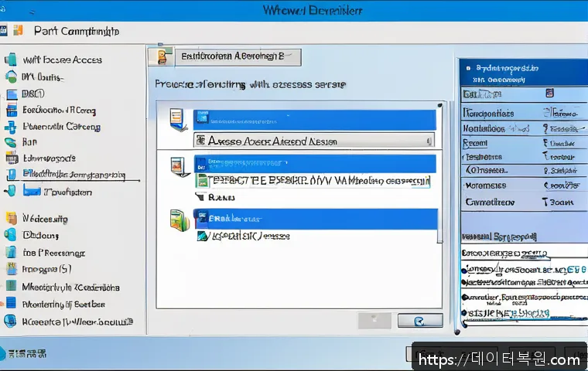588x371 pixels.
Task: Open the icon beside 'Pueerwin Carceng' in sidebar
Action: pyautogui.click(x=11, y=127)
